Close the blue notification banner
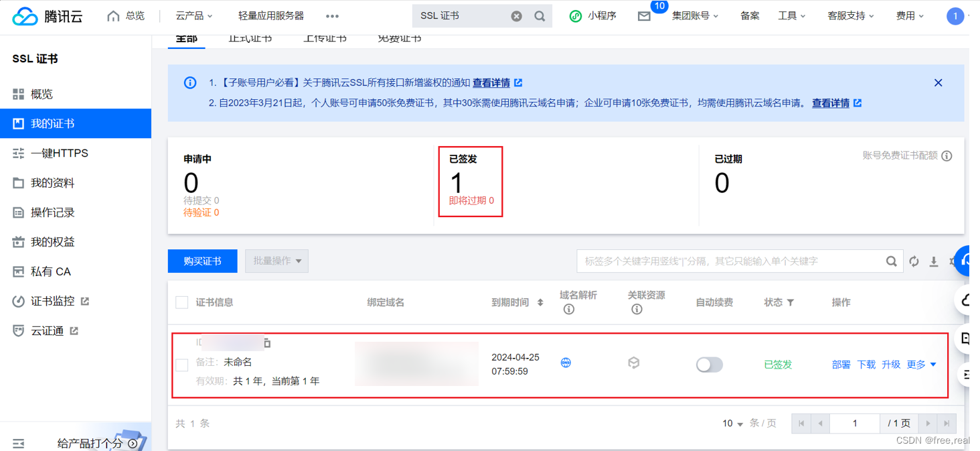 pos(938,82)
